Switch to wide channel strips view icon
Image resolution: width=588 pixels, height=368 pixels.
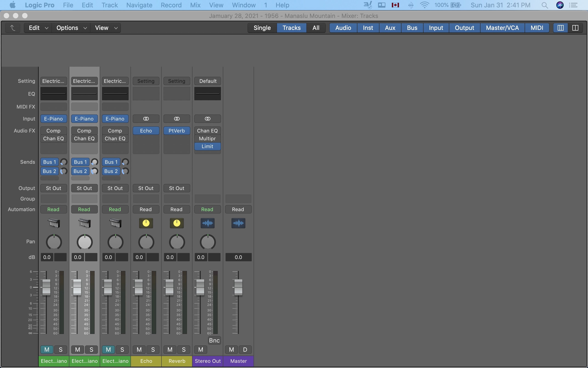[575, 28]
